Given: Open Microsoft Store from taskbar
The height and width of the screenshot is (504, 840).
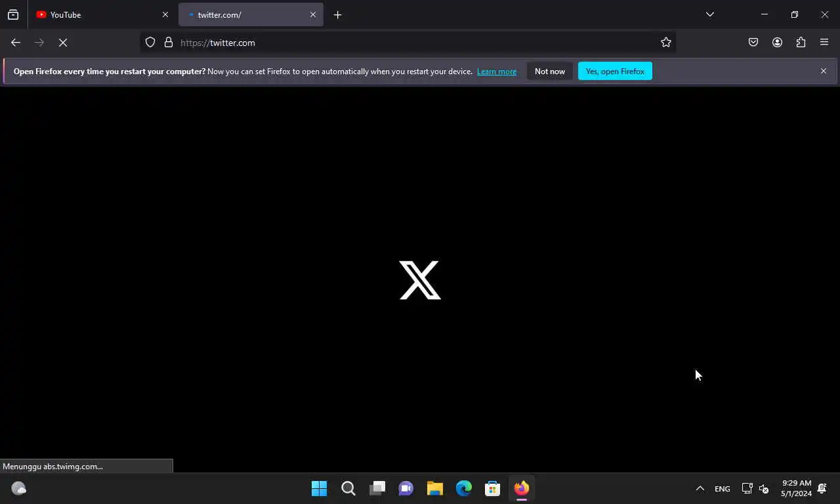Looking at the screenshot, I should coord(493,488).
